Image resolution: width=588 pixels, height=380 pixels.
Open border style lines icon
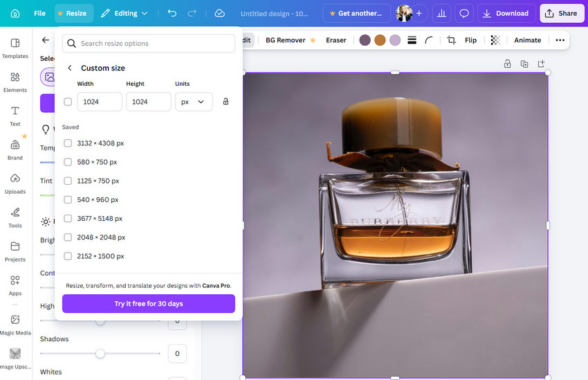412,40
